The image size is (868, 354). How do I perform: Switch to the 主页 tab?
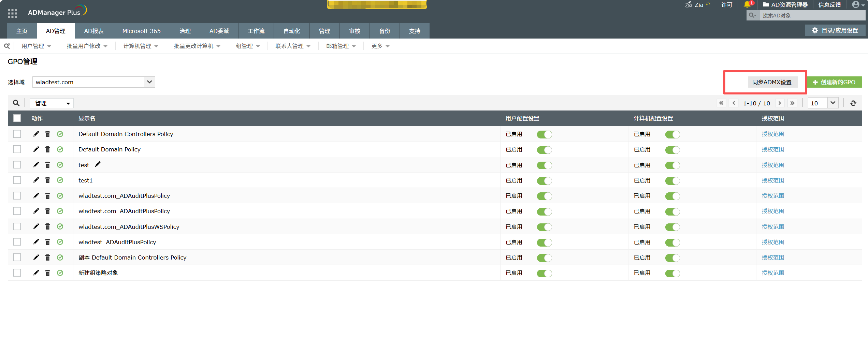pos(22,31)
